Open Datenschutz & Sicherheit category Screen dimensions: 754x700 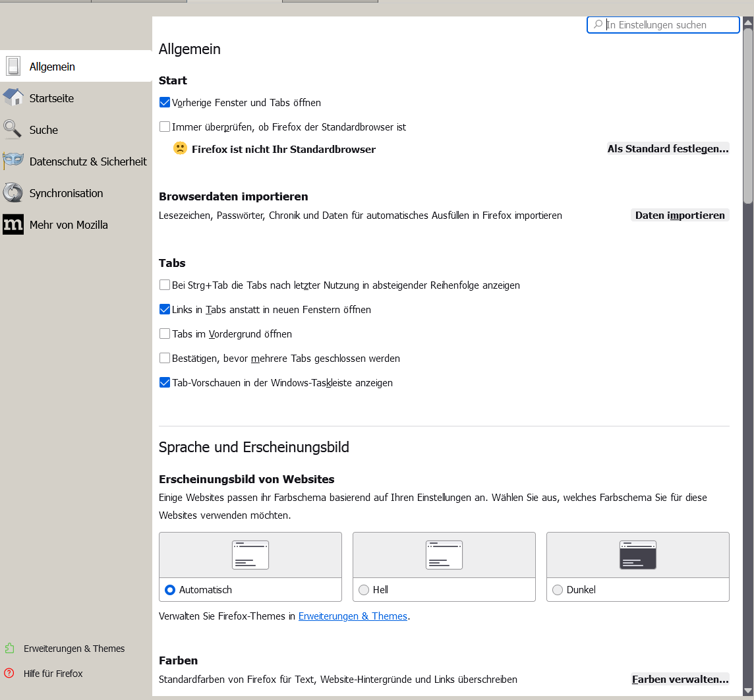(x=76, y=161)
